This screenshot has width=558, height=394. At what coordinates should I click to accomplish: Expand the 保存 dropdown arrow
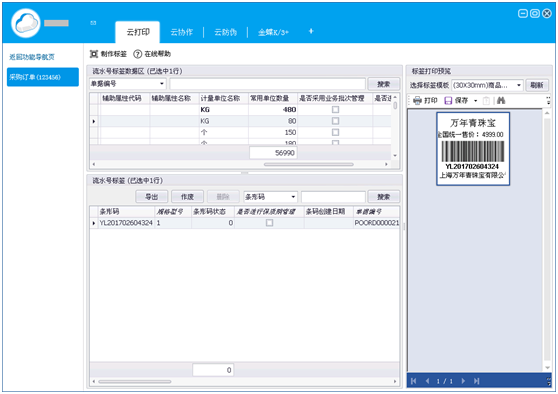[x=475, y=101]
